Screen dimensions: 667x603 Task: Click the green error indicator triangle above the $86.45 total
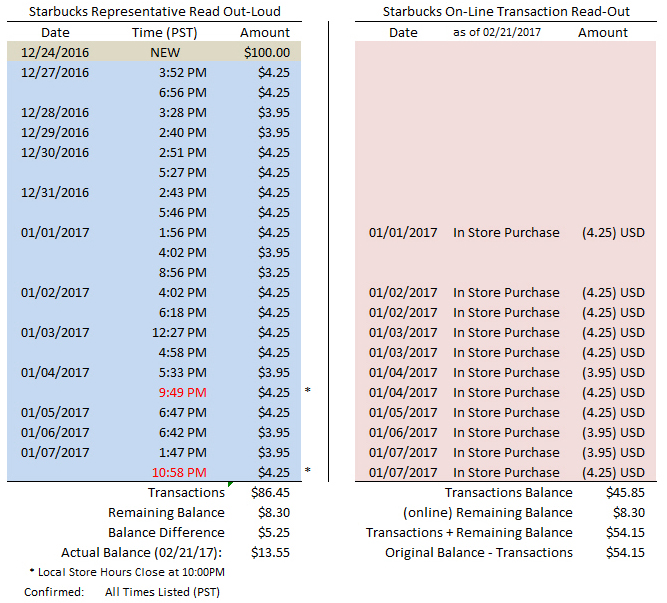coord(231,485)
